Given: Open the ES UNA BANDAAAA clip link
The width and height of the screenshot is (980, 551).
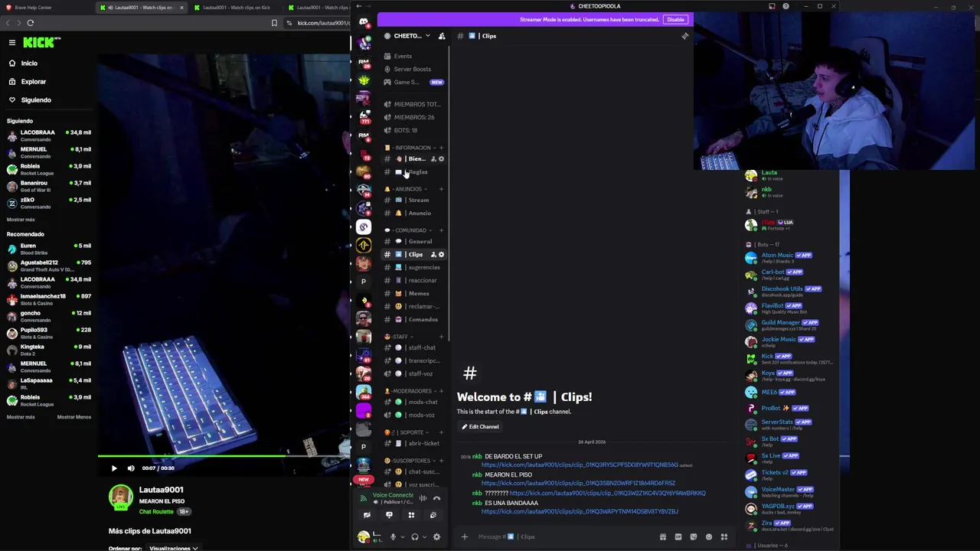Looking at the screenshot, I should pos(580,511).
